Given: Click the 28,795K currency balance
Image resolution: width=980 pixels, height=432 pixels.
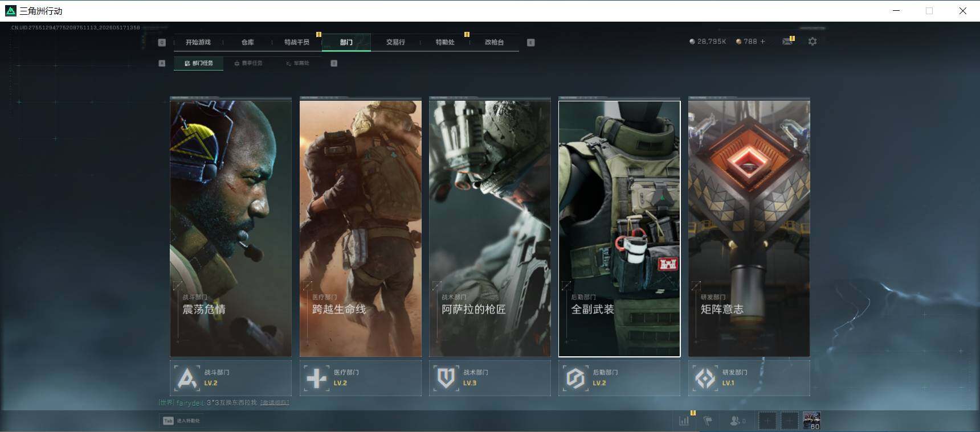Looking at the screenshot, I should point(708,42).
